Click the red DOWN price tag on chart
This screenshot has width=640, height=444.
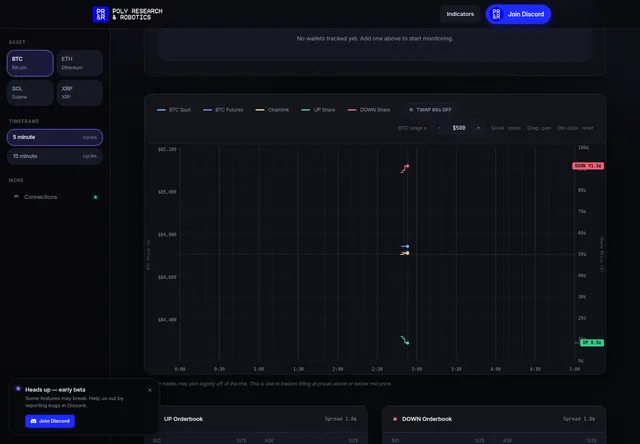pos(588,166)
